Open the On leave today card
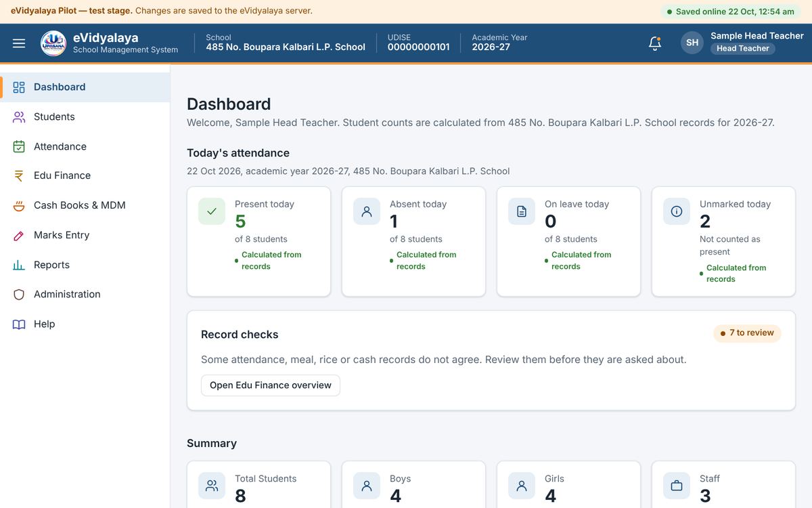The width and height of the screenshot is (812, 508). coord(569,242)
